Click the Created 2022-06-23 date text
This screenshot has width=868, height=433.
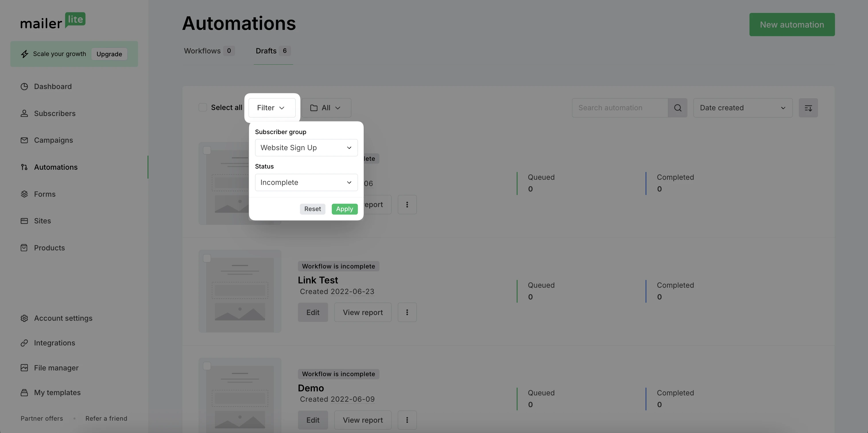pyautogui.click(x=337, y=292)
